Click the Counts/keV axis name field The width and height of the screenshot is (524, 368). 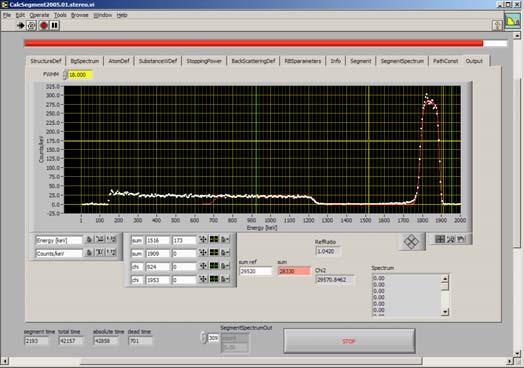coord(59,253)
